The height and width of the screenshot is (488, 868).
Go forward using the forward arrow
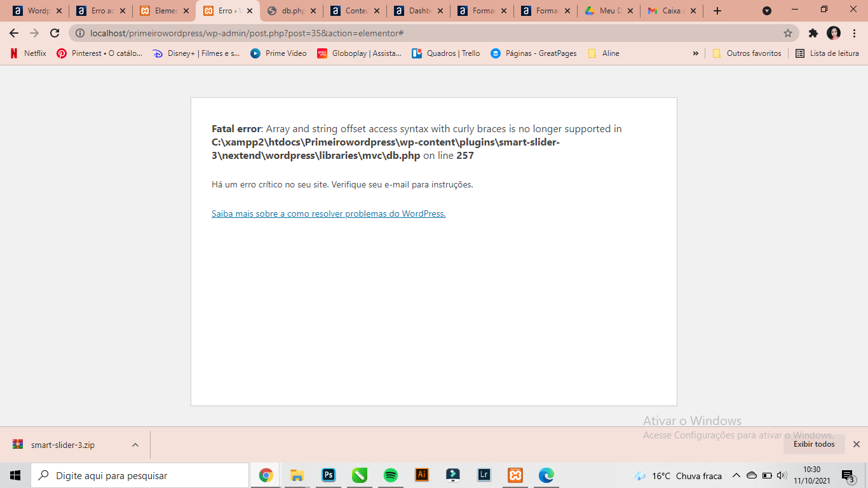pyautogui.click(x=34, y=33)
